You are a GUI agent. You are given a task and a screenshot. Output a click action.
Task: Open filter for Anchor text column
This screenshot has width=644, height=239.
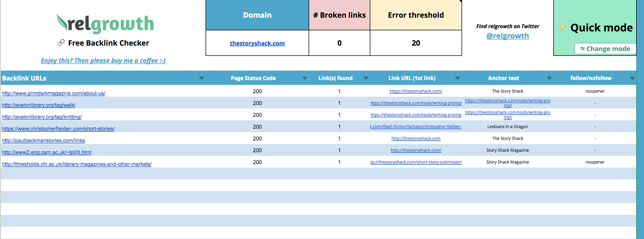549,78
